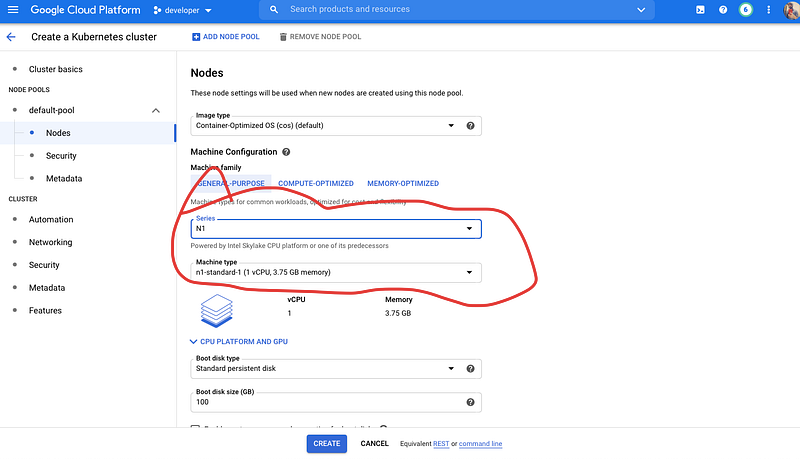This screenshot has height=459, width=800.
Task: Open Security under default-pool
Action: (x=61, y=156)
